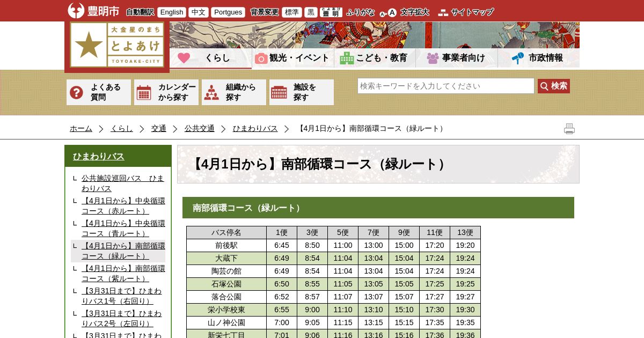
Task: Open 組織から探す organization search
Action: (x=234, y=92)
